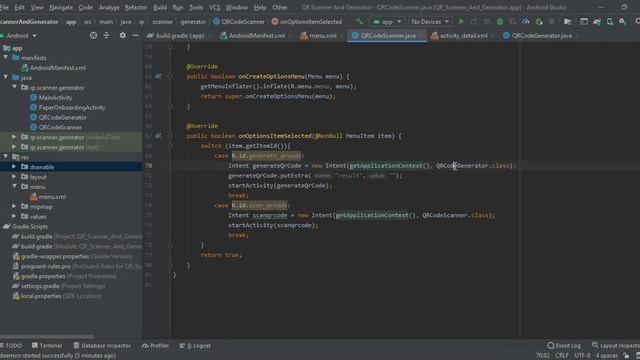Click the Select Opened File target icon
The image size is (640, 360).
pos(93,36)
